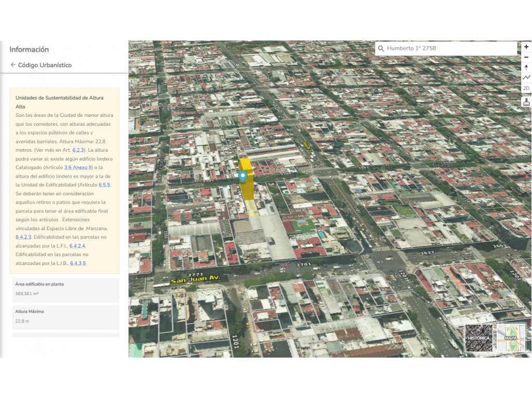Image resolution: width=532 pixels, height=399 pixels.
Task: Open article 6.4.2.4 link
Action: (x=77, y=246)
